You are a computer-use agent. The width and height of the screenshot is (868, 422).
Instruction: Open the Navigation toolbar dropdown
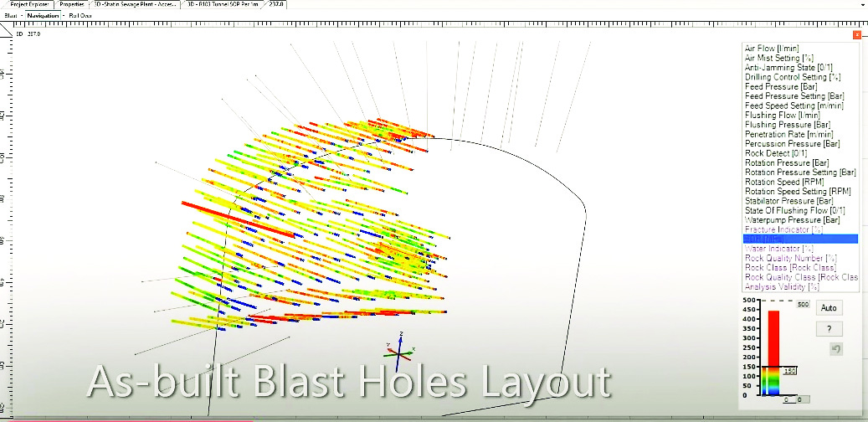44,15
